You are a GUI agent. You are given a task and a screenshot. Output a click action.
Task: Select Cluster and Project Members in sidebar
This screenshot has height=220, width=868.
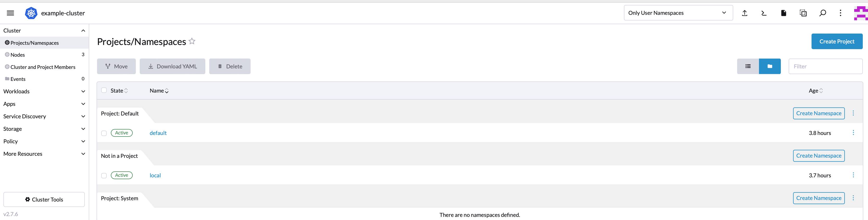click(x=43, y=67)
